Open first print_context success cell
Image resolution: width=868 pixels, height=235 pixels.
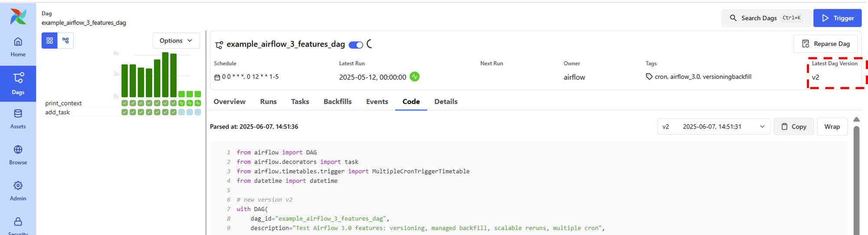[x=124, y=103]
